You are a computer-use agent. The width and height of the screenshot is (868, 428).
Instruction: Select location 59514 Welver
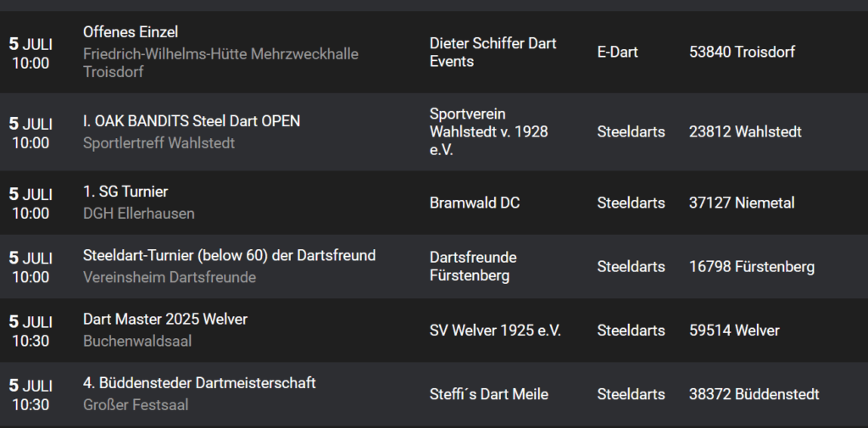[734, 331]
